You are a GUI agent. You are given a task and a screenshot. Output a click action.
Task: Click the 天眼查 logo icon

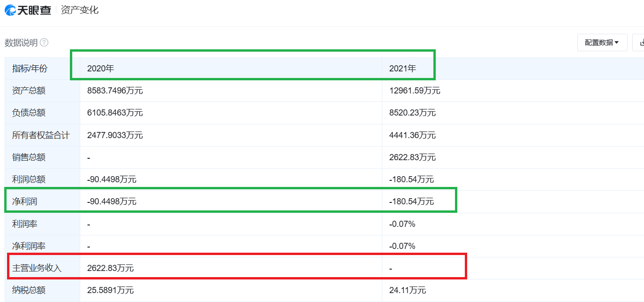click(x=10, y=10)
